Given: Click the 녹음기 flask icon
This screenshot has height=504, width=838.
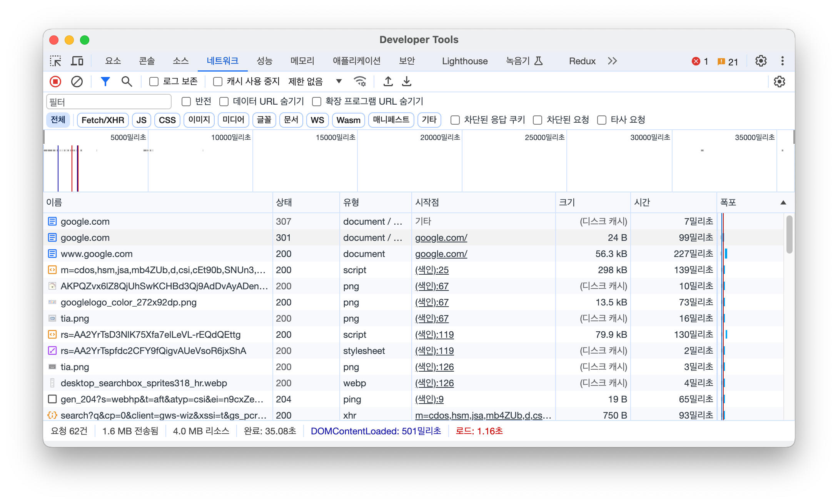Looking at the screenshot, I should (x=539, y=61).
